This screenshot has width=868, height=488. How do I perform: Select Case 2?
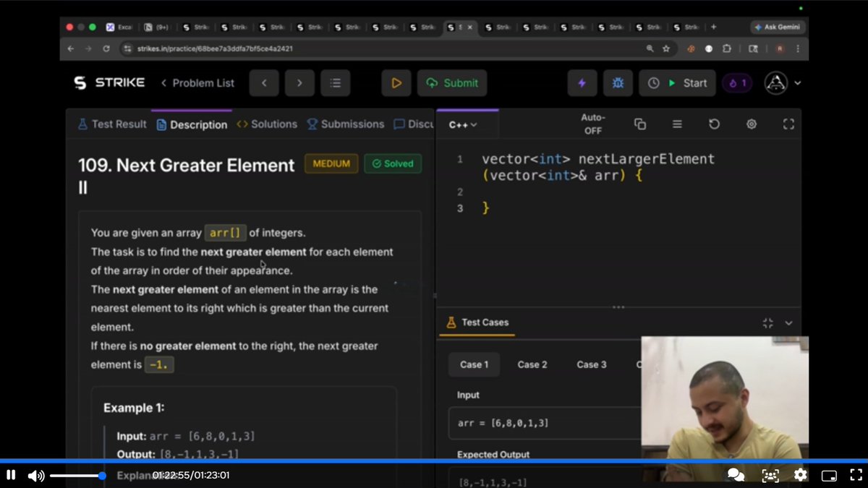[532, 364]
